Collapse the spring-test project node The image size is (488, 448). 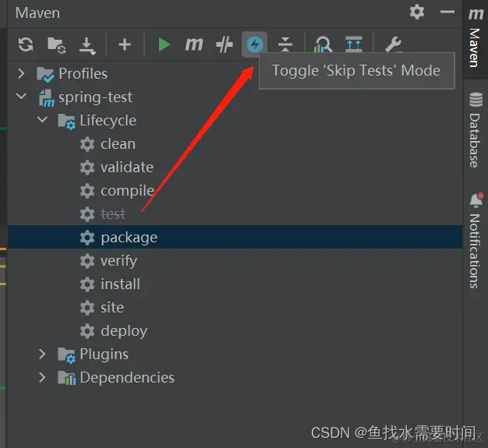pyautogui.click(x=21, y=96)
